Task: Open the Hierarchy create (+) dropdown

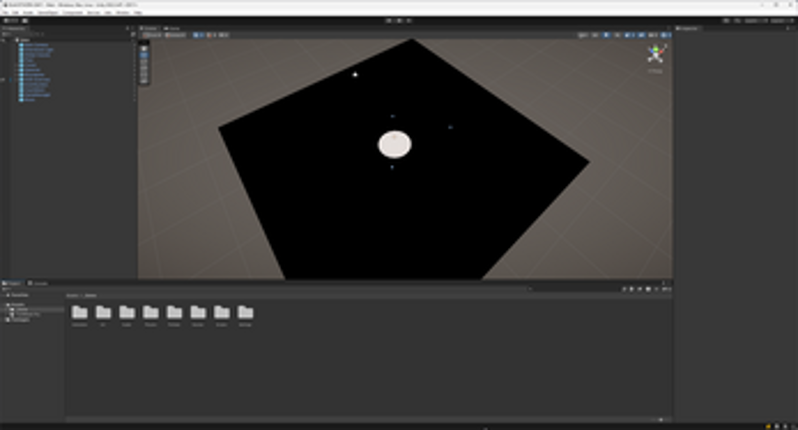Action: point(5,34)
